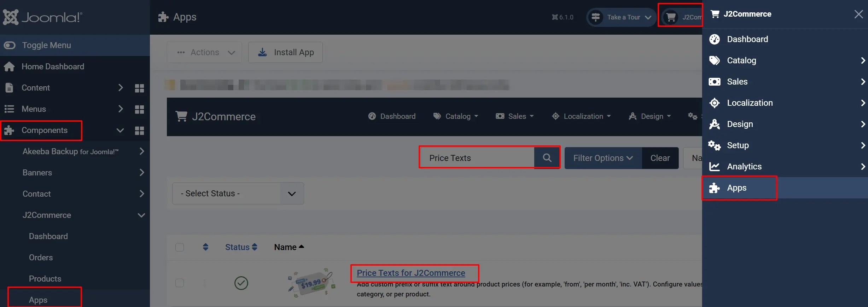Image resolution: width=868 pixels, height=307 pixels.
Task: Sort by ordering column icon
Action: pyautogui.click(x=206, y=247)
